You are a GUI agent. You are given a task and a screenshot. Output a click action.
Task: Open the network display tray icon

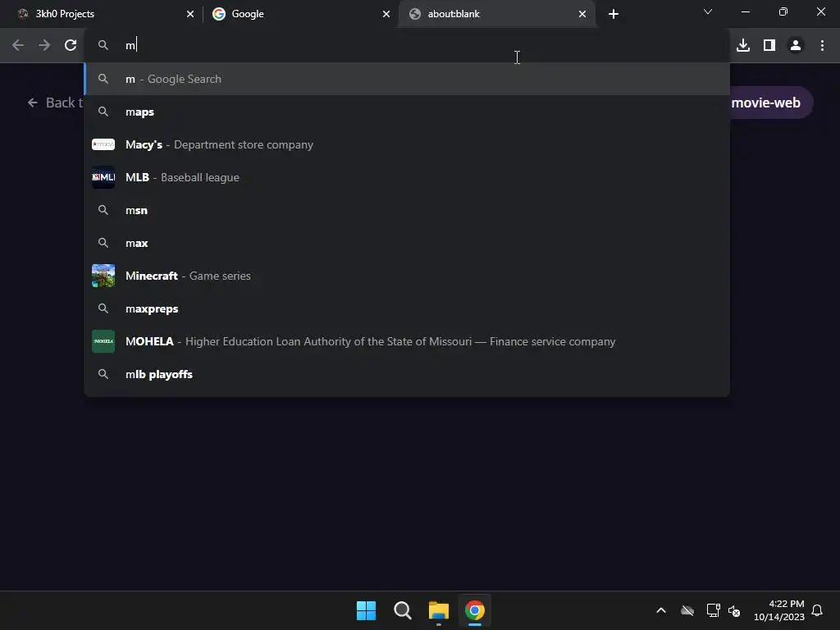713,610
